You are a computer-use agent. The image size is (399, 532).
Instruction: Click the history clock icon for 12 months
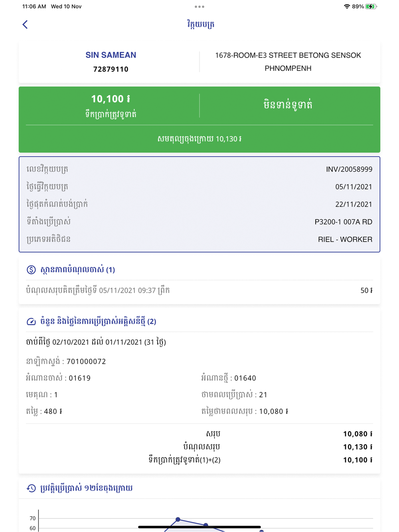tap(31, 488)
